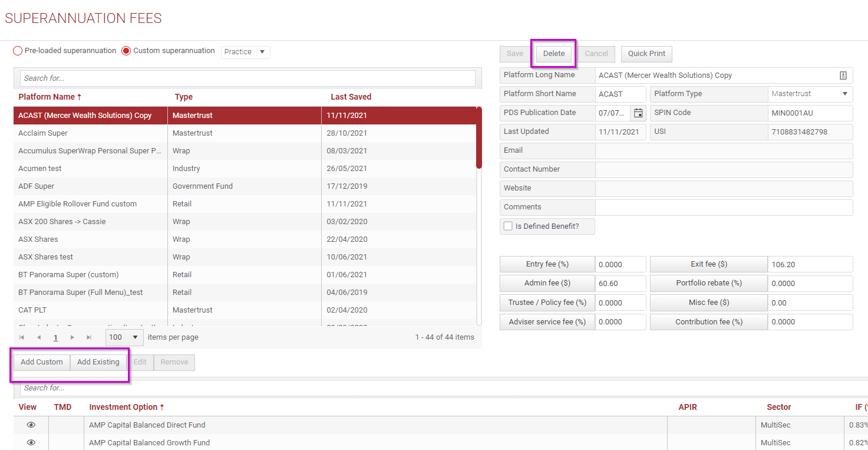Sort by Platform Name column header
The height and width of the screenshot is (450, 868).
coord(50,97)
